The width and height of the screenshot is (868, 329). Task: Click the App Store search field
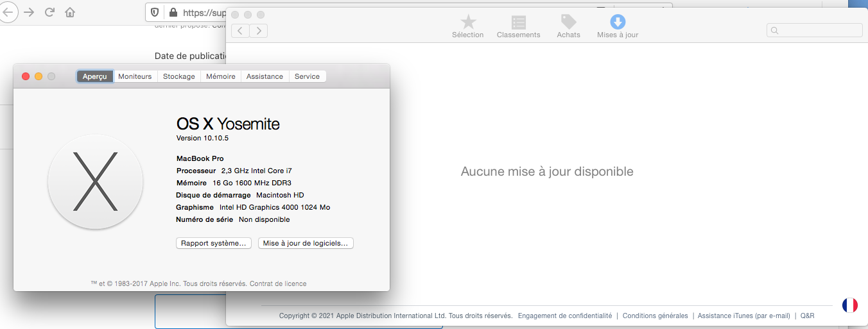[x=814, y=30]
